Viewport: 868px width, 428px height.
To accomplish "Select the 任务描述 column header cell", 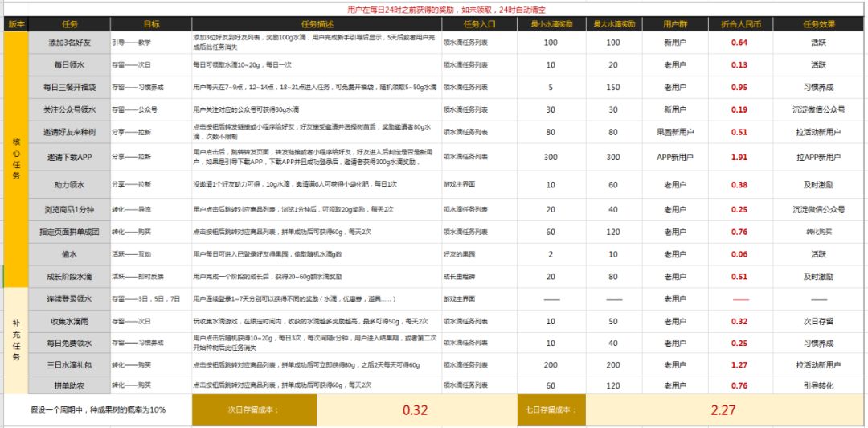I will click(317, 24).
